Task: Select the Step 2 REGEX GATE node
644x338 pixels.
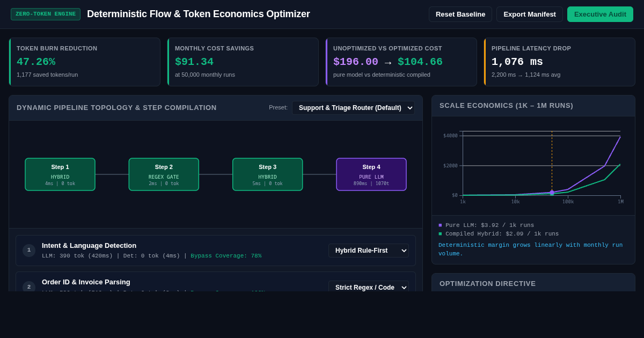Action: (x=164, y=174)
